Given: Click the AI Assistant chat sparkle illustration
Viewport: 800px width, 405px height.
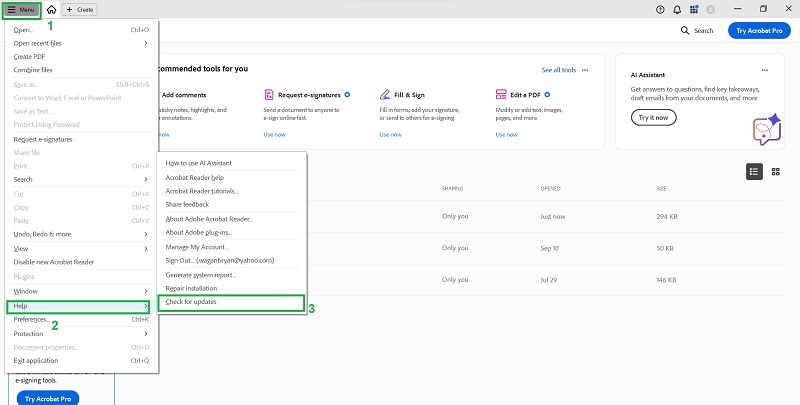Looking at the screenshot, I should (767, 130).
